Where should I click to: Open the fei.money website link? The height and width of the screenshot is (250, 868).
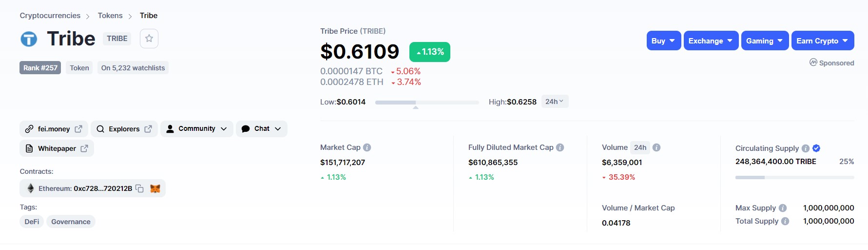(54, 129)
